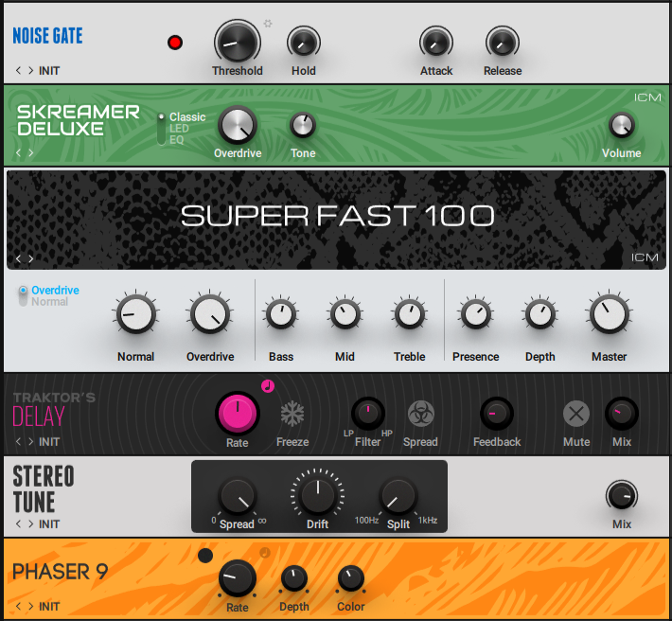Select the Normal channel label

pos(50,302)
